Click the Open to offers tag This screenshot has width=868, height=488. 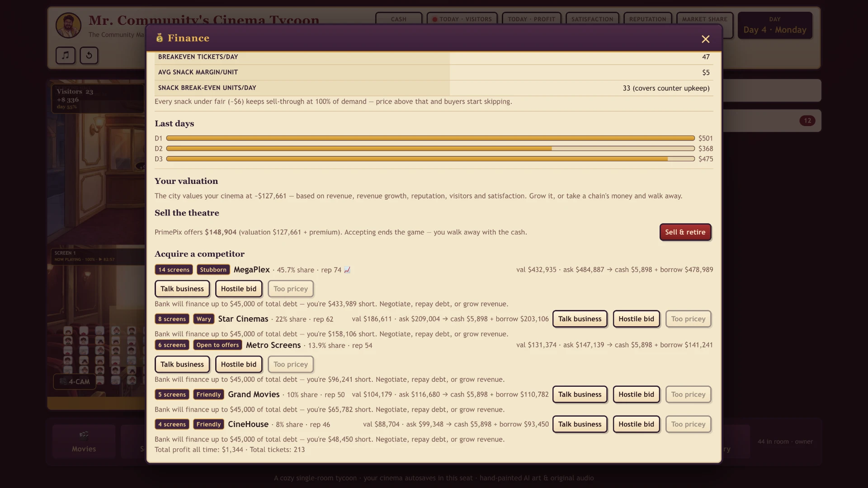tap(217, 345)
